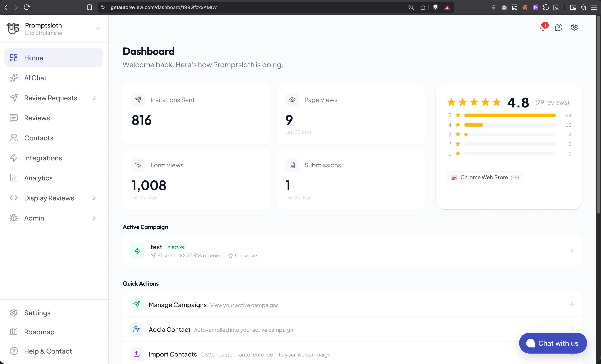Open the browser hamburger menu
The height and width of the screenshot is (364, 601).
click(x=594, y=7)
